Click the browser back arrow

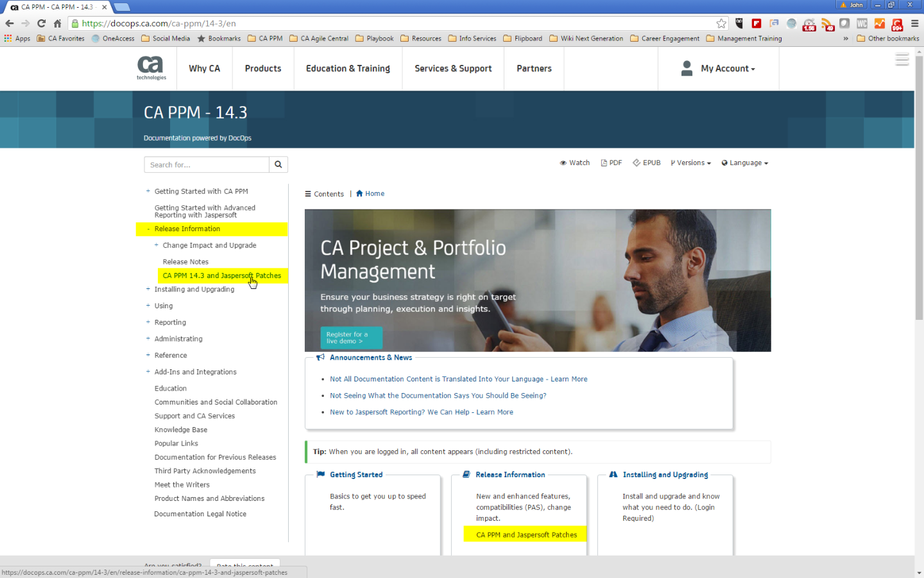tap(9, 23)
